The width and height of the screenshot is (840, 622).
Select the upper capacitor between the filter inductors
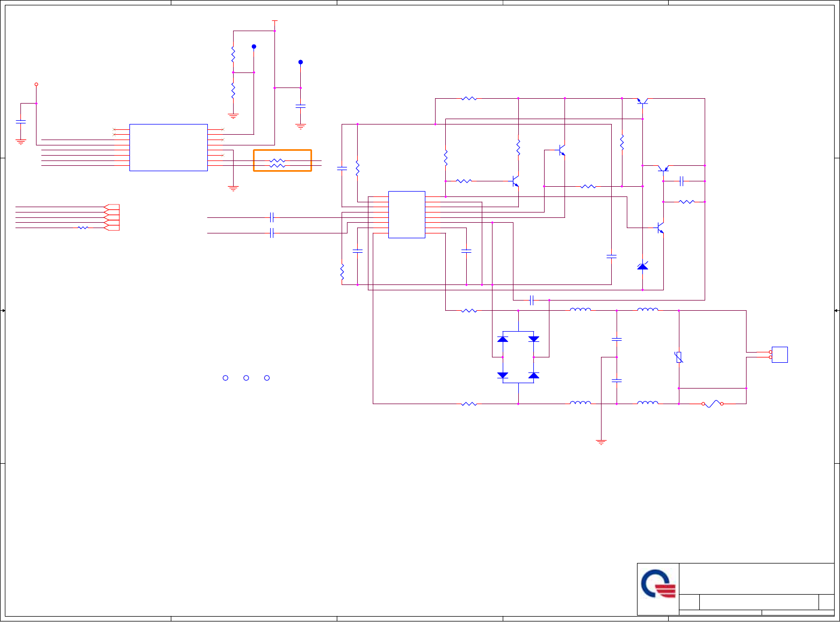tap(617, 339)
